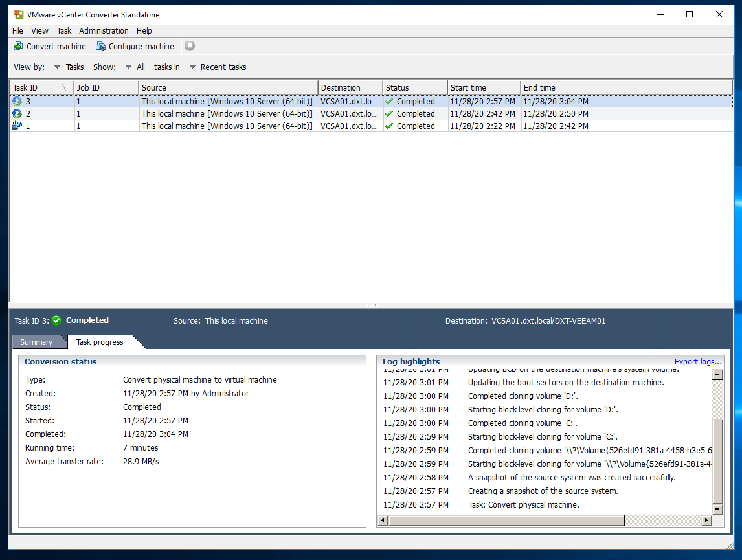This screenshot has width=742, height=560.
Task: Click the Convert machine toolbar icon
Action: [x=19, y=47]
